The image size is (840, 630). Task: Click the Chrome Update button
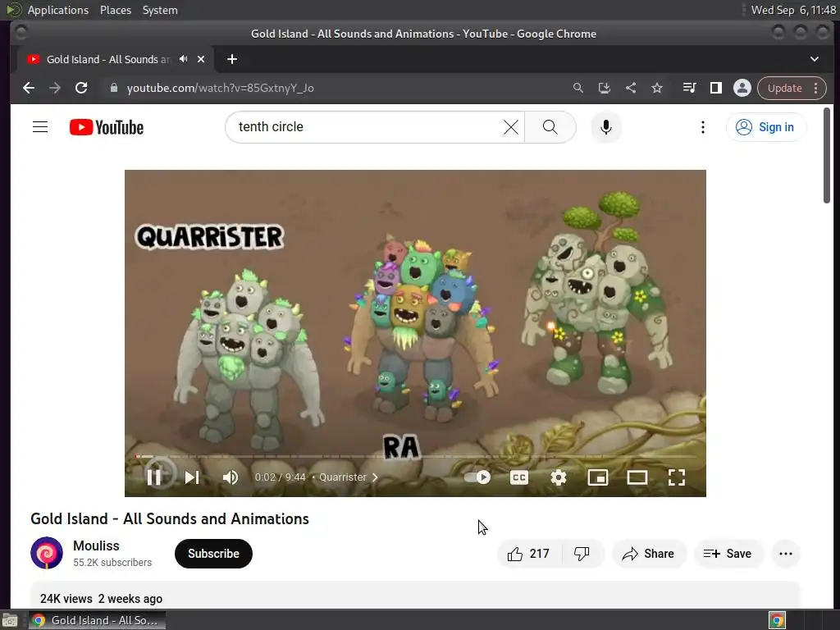click(x=785, y=88)
